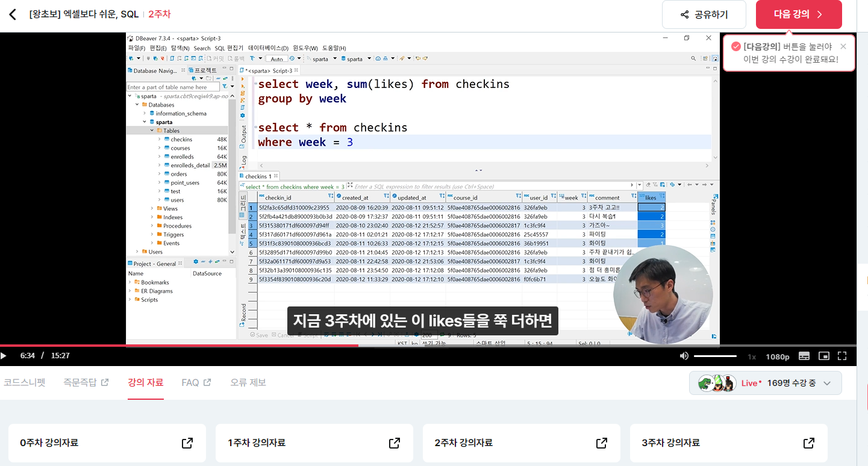868x466 pixels.
Task: Toggle video subtitles icon
Action: point(804,356)
